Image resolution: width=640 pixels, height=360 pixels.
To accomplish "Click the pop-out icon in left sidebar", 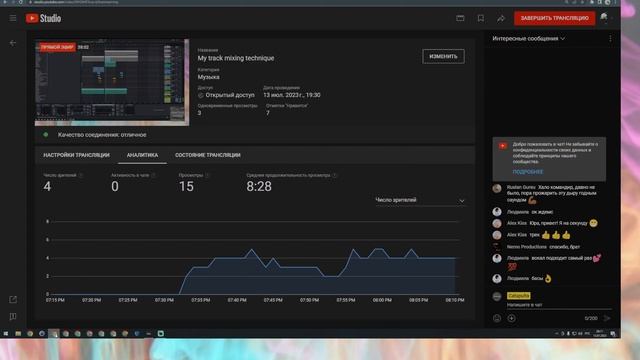I will click(13, 300).
